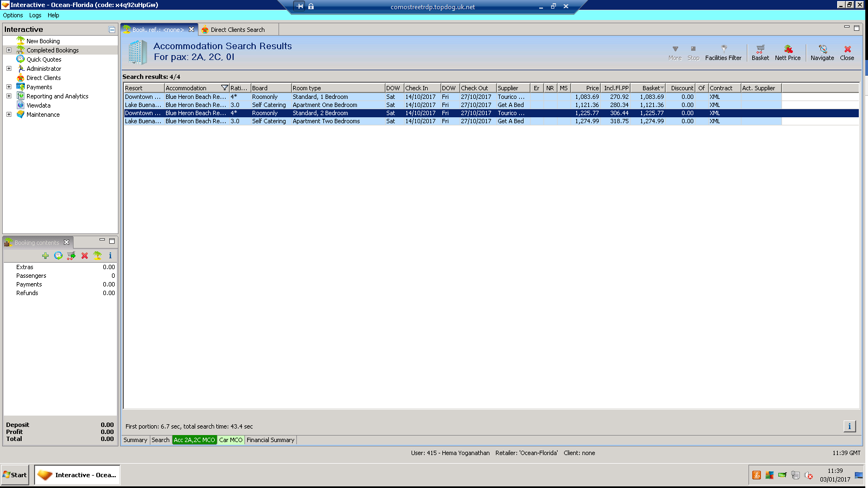Click the padlock icon on the remote session bar
Image resolution: width=868 pixels, height=488 pixels.
tap(311, 6)
